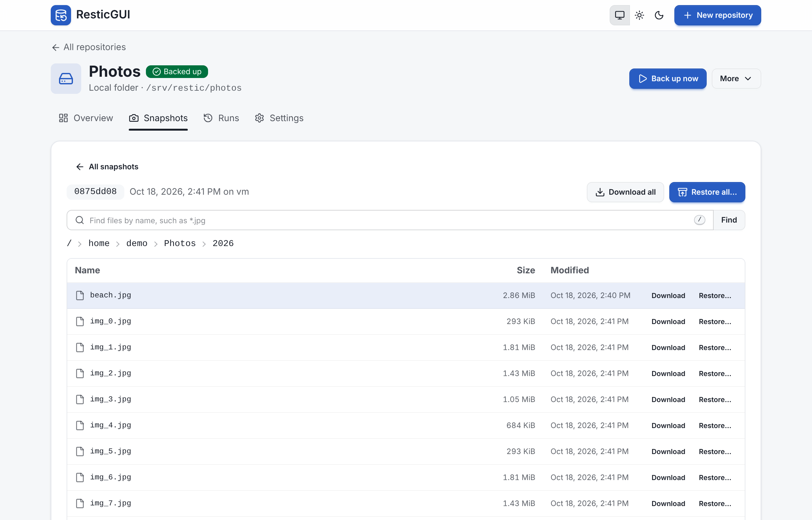Open the Settings tab

[x=279, y=118]
